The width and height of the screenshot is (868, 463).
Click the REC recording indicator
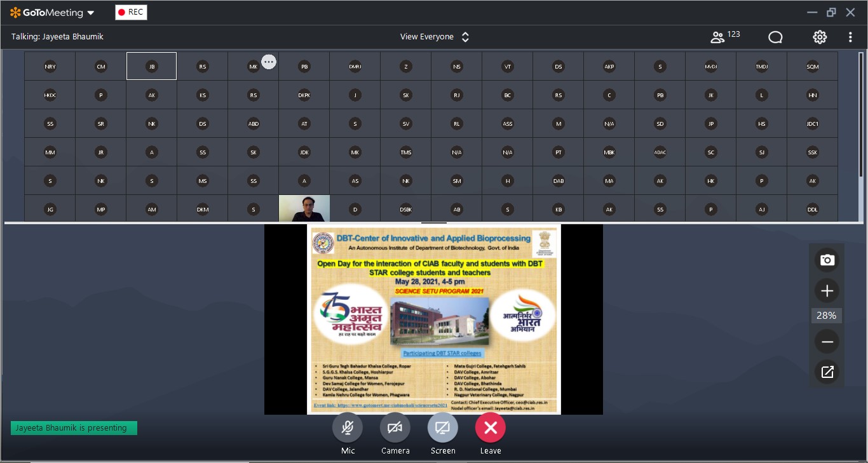[131, 12]
